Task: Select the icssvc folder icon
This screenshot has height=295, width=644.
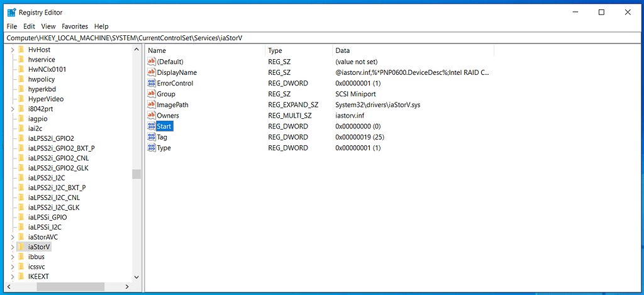Action: click(21, 267)
